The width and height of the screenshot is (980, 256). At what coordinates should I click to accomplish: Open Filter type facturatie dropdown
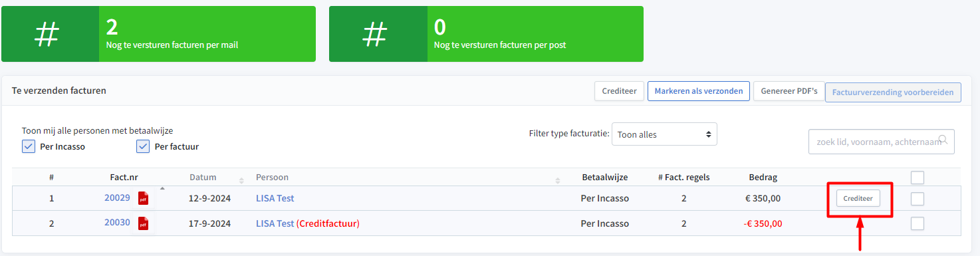[x=664, y=134]
